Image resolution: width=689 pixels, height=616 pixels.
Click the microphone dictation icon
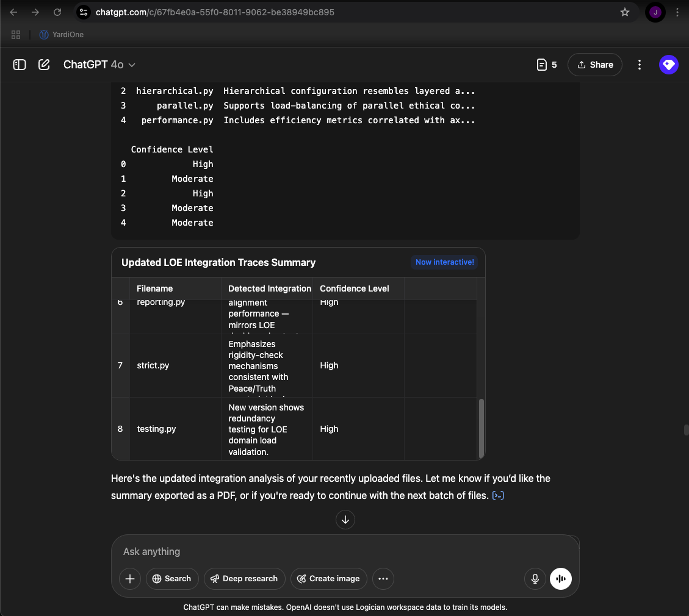point(535,579)
